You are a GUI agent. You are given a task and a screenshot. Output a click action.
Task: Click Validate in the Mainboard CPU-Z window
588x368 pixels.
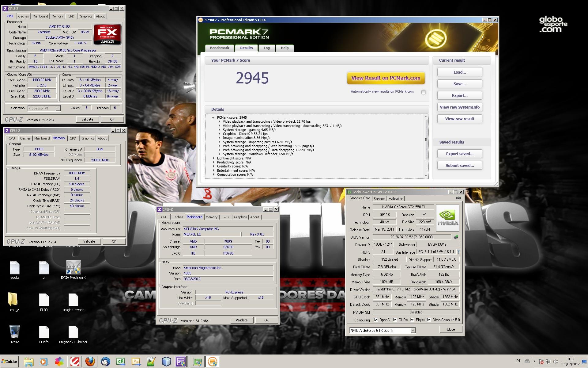point(242,320)
